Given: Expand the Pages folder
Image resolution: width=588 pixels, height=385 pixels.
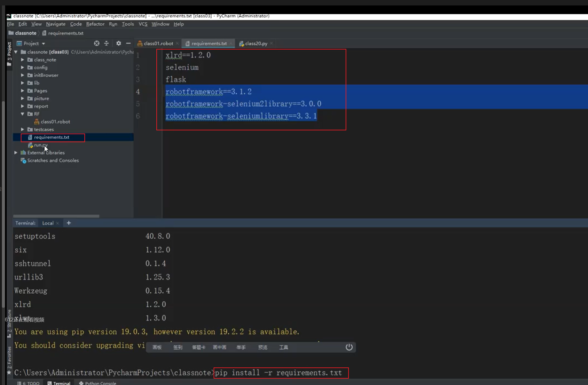Looking at the screenshot, I should pyautogui.click(x=22, y=91).
